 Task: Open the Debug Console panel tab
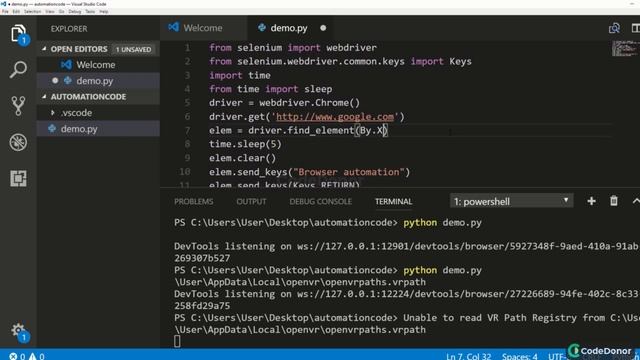point(320,202)
